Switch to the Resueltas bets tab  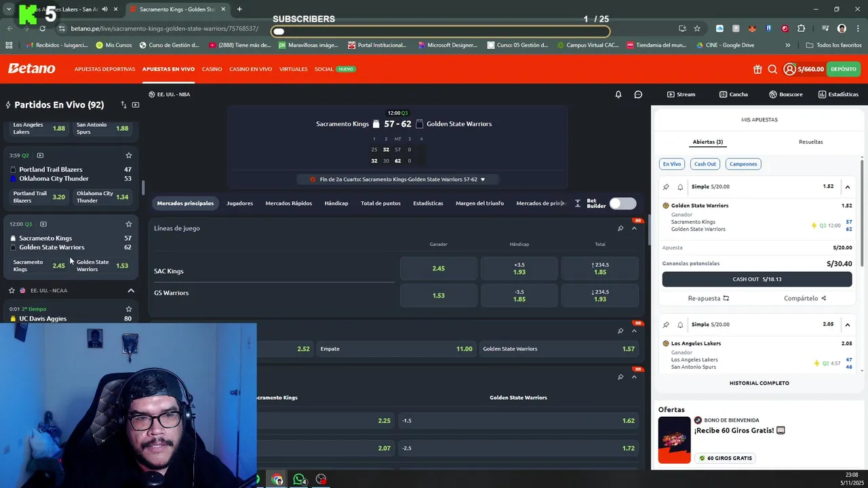(811, 142)
